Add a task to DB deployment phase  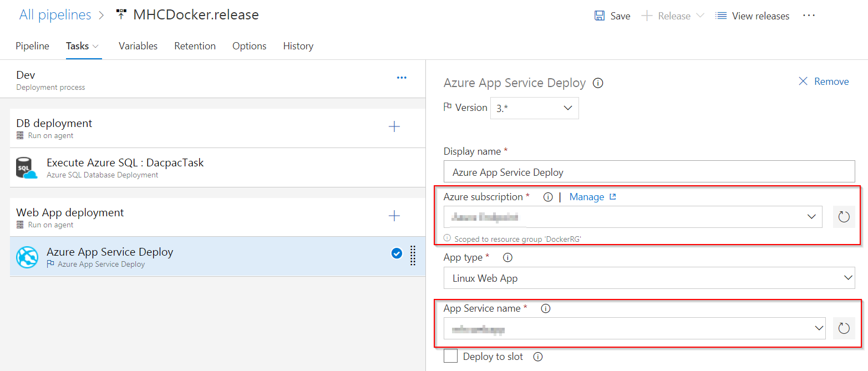(394, 126)
